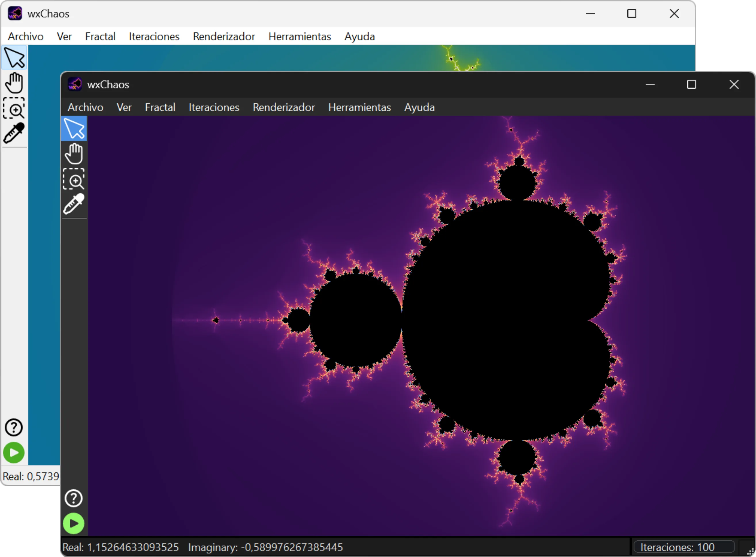Click the wxChaos app icon in dark title bar
The image size is (756, 557).
(74, 84)
